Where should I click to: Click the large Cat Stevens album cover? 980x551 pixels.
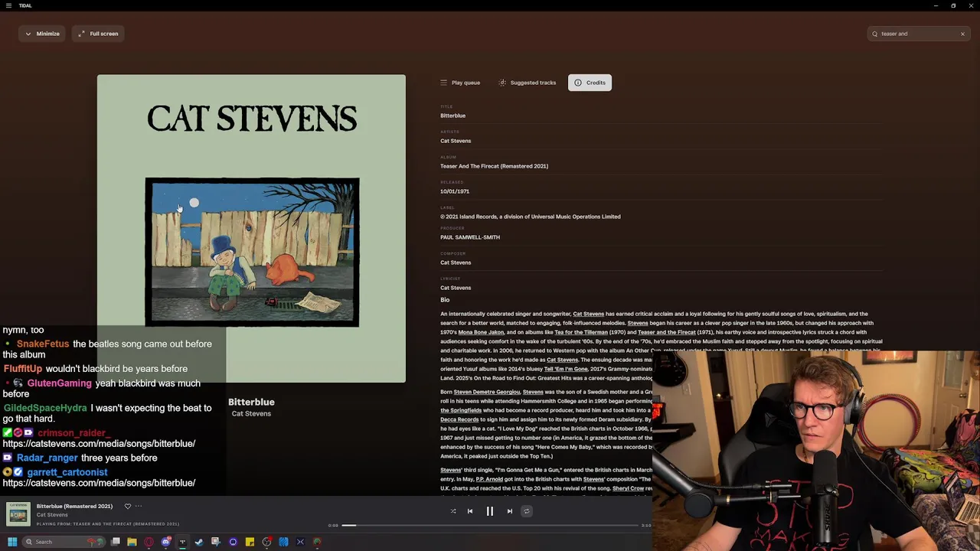(251, 228)
